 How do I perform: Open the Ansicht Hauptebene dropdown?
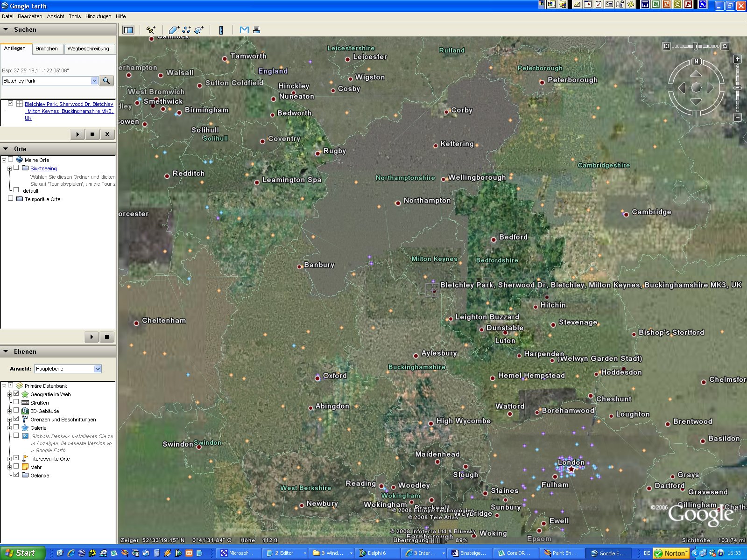pos(98,369)
